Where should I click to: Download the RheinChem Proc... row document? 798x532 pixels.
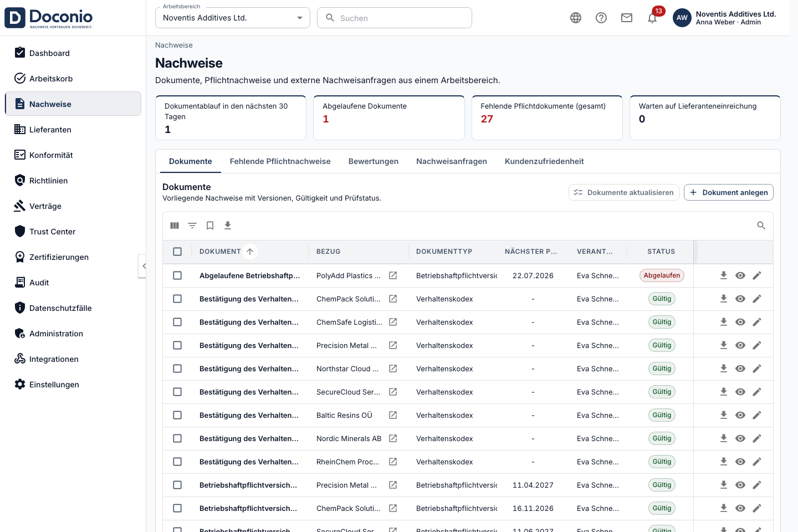(724, 462)
